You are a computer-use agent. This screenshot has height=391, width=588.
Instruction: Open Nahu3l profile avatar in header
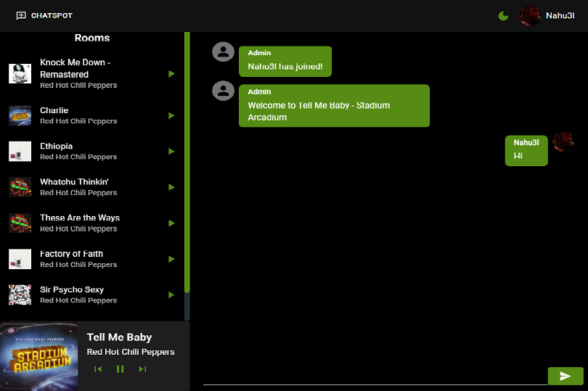tap(530, 16)
